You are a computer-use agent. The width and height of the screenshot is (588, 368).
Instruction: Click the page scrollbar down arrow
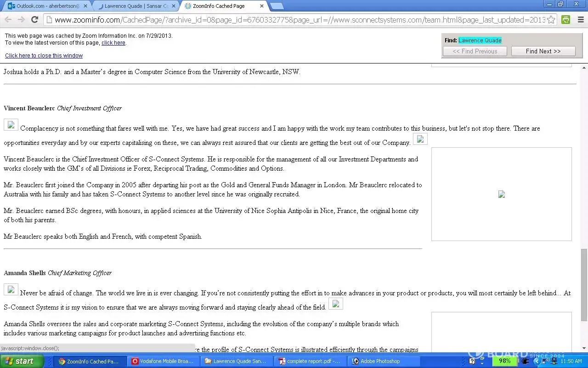pyautogui.click(x=584, y=348)
